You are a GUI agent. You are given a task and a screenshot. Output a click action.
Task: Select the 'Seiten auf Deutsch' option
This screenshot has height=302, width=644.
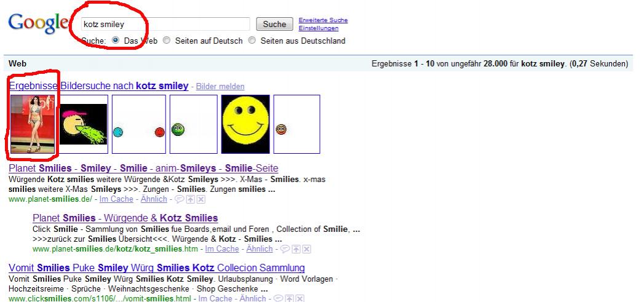coord(166,40)
